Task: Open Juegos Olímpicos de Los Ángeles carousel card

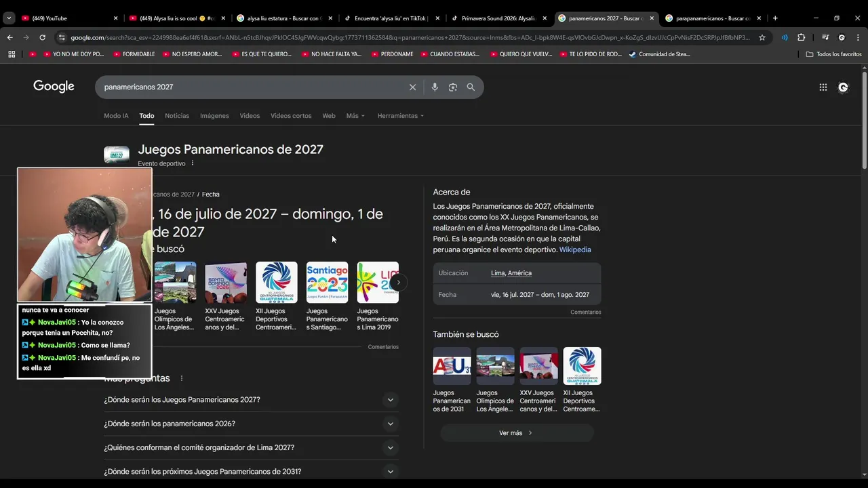Action: pyautogui.click(x=175, y=296)
